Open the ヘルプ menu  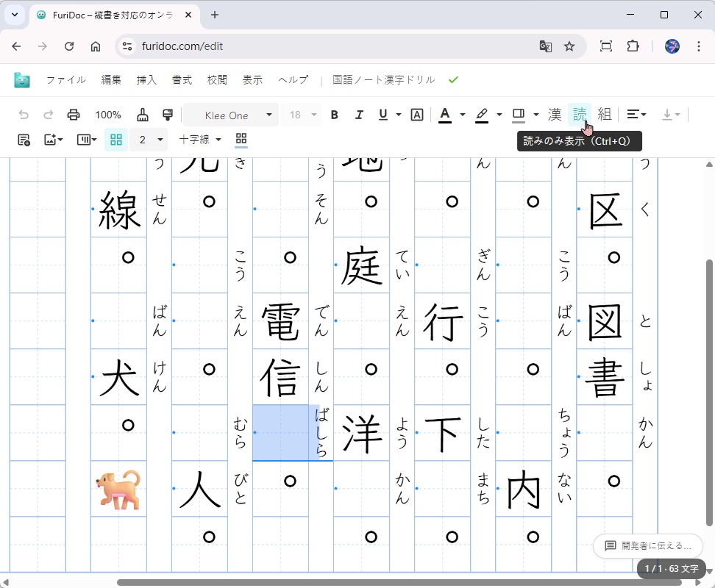[294, 80]
